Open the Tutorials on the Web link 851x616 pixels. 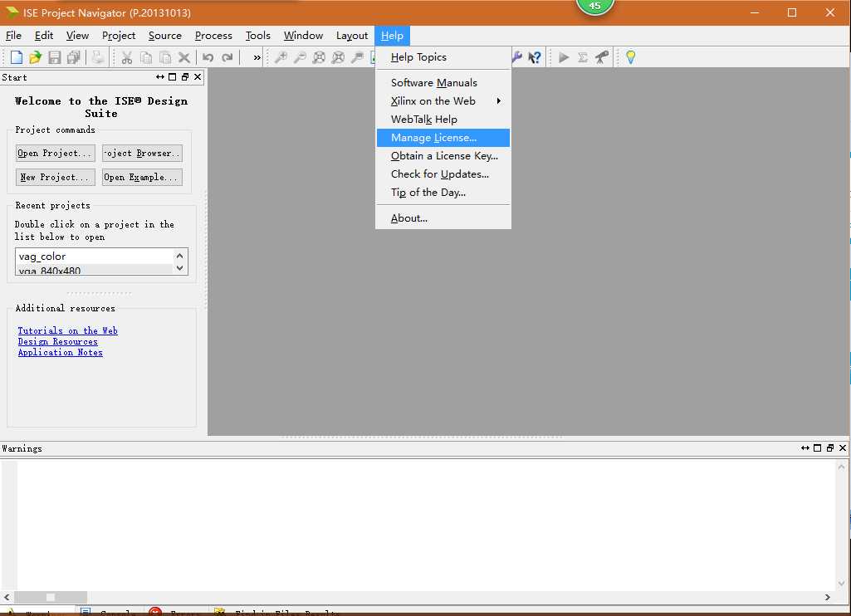(68, 330)
